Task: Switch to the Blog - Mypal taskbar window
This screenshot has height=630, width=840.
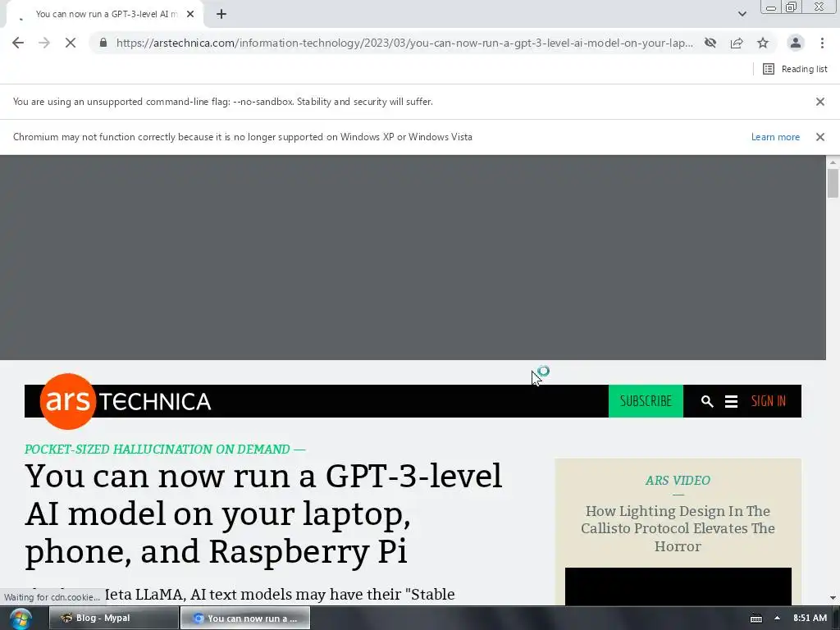Action: pyautogui.click(x=113, y=619)
